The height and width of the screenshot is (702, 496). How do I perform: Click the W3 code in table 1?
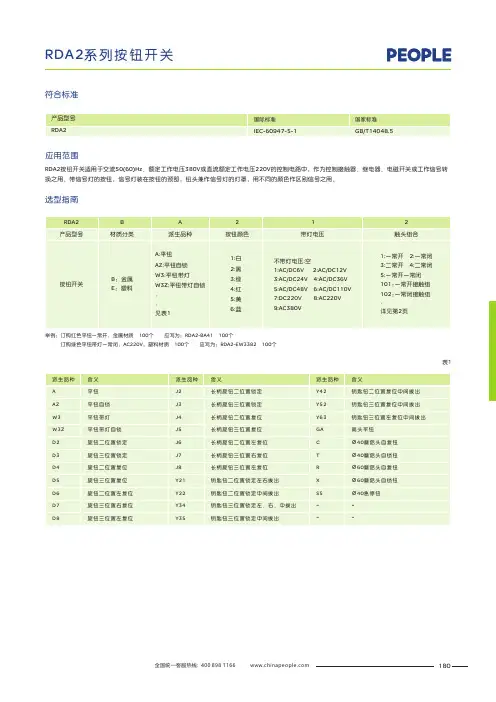tap(56, 417)
